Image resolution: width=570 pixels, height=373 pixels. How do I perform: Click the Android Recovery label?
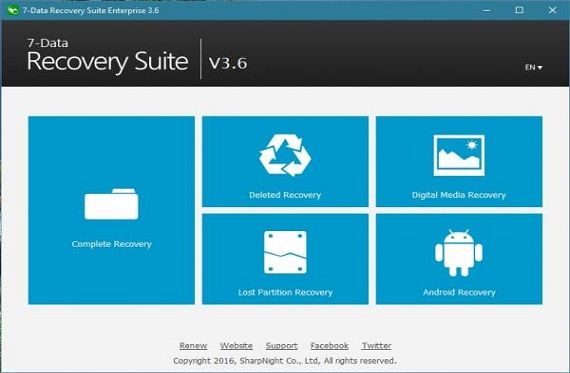point(459,292)
